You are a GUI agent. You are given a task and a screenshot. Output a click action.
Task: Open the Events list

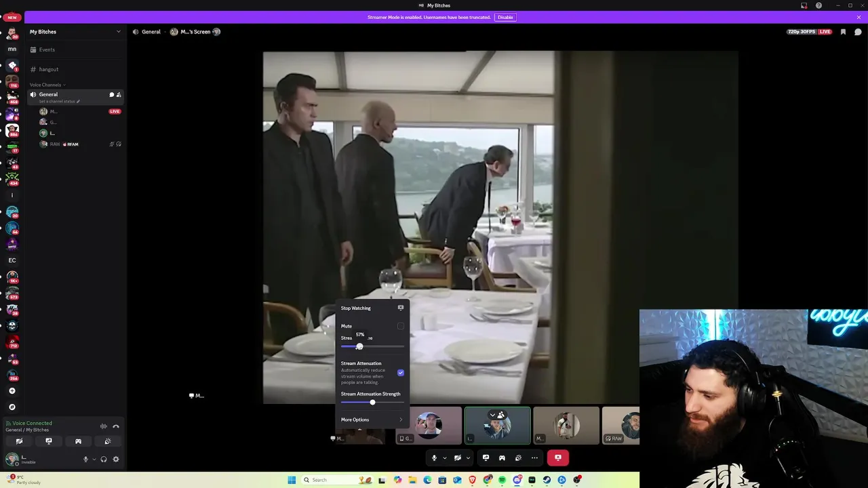pyautogui.click(x=75, y=49)
